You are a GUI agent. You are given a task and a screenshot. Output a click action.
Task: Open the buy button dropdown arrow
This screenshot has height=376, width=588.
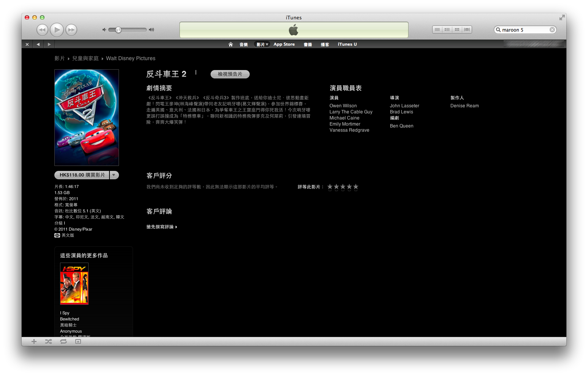[x=114, y=175]
